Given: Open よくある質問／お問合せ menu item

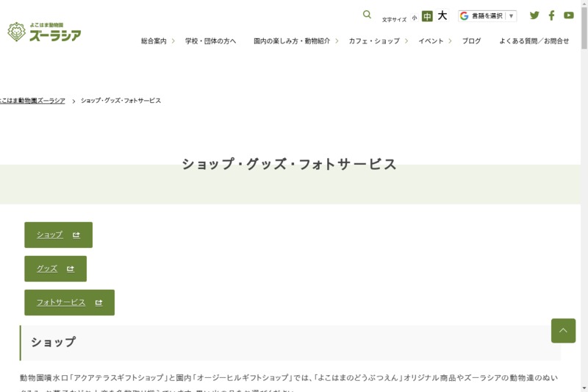Looking at the screenshot, I should 534,41.
